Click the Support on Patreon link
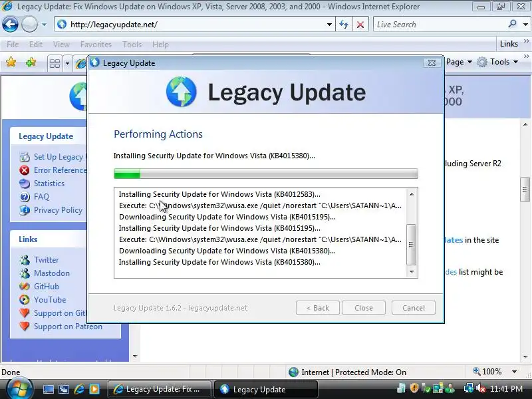532x399 pixels. (68, 327)
